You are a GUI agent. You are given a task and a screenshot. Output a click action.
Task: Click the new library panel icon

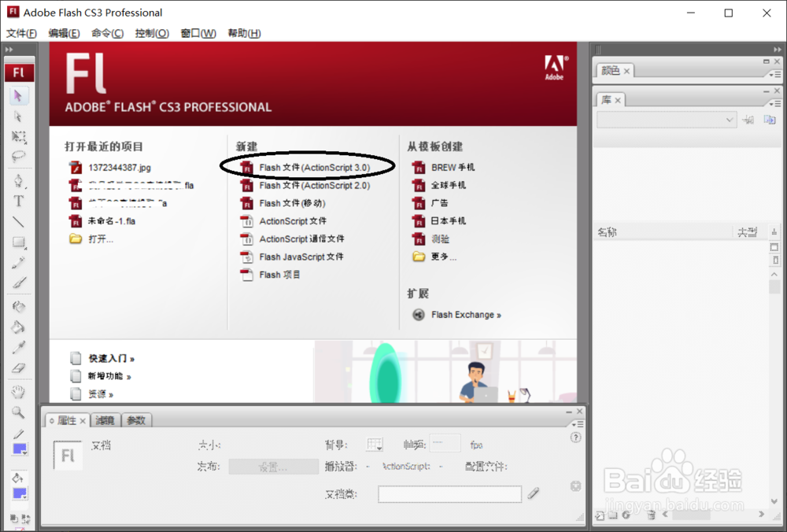pyautogui.click(x=770, y=120)
